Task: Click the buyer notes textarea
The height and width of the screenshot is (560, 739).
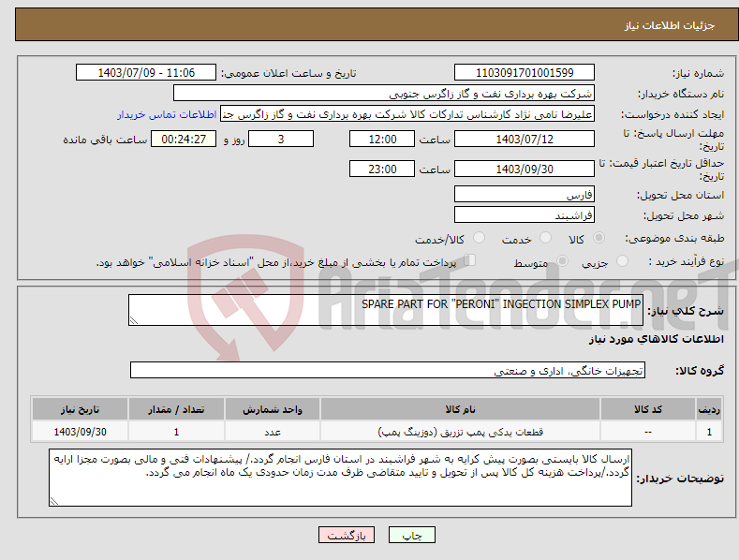Action: pyautogui.click(x=340, y=478)
